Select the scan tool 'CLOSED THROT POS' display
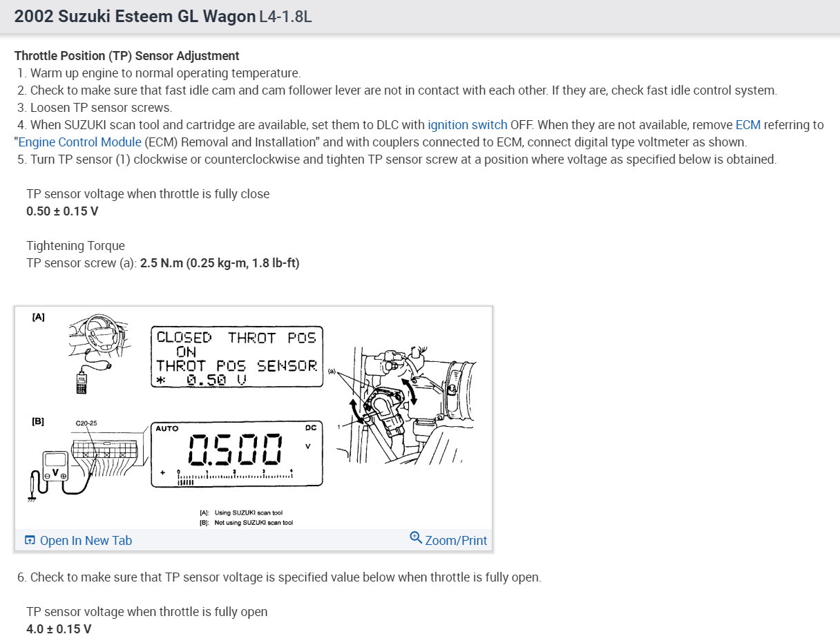840x643 pixels. coord(237,356)
